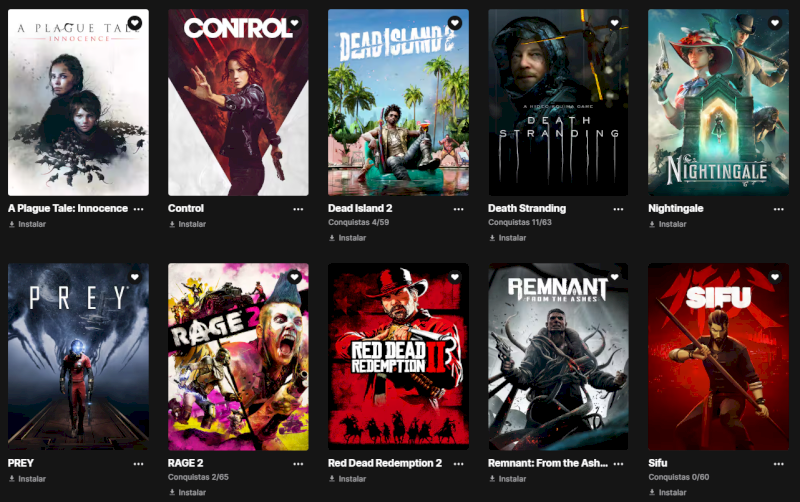Open options menu for Red Dead Redemption 2
This screenshot has width=800, height=502.
459,464
